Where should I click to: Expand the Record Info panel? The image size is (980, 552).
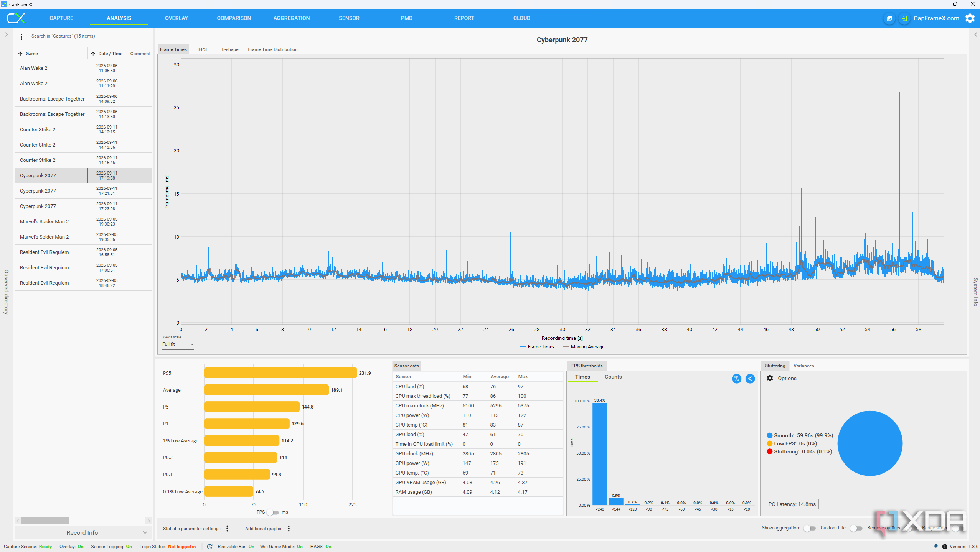[82, 532]
